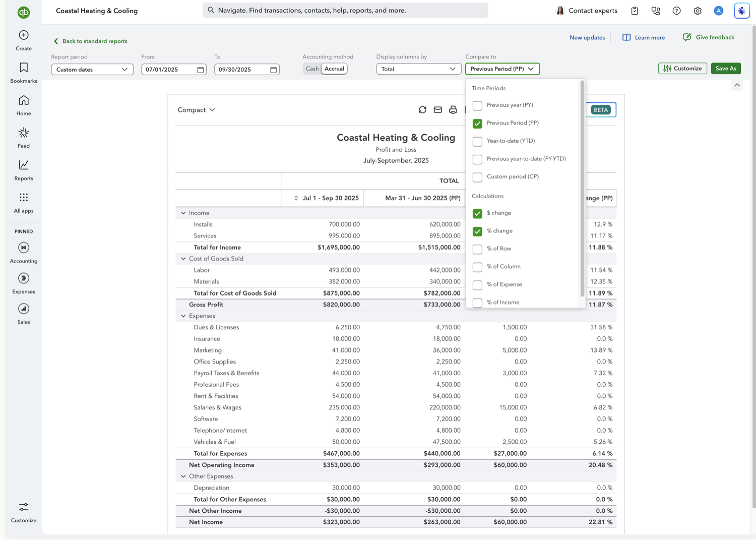Email the report via envelope icon

tap(438, 110)
